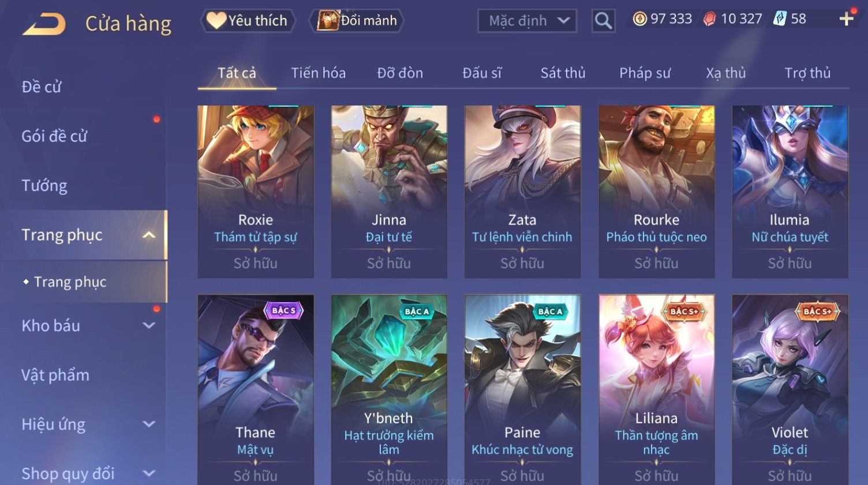The height and width of the screenshot is (485, 868).
Task: Select the Roxie Thám tử tập sự skin card
Action: 256,191
